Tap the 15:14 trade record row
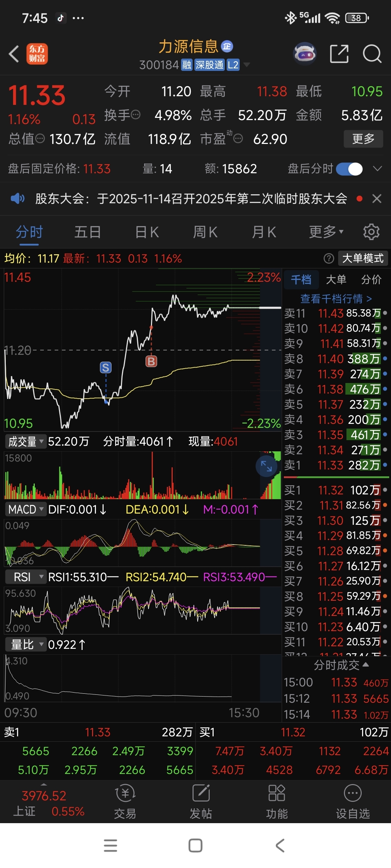Screen dimensions: 391x868 336,714
